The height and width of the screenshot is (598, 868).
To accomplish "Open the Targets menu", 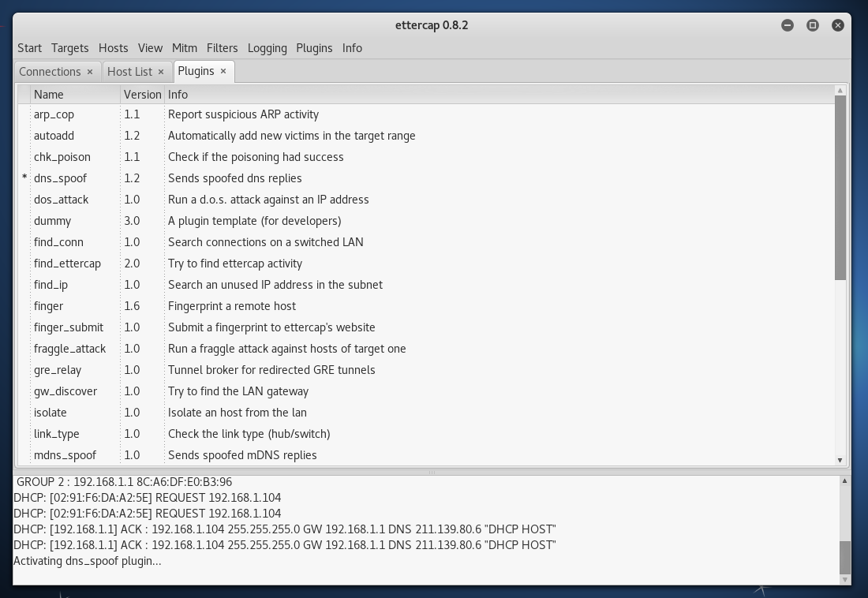I will (69, 48).
